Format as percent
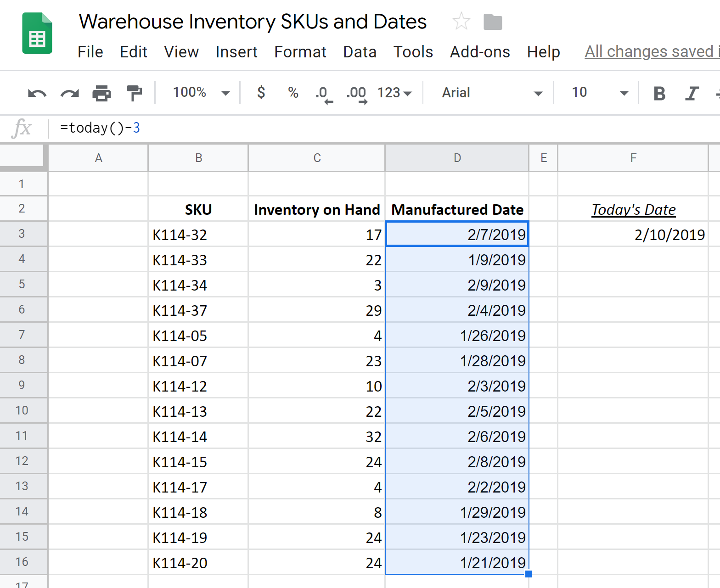The height and width of the screenshot is (588, 720). click(x=293, y=93)
